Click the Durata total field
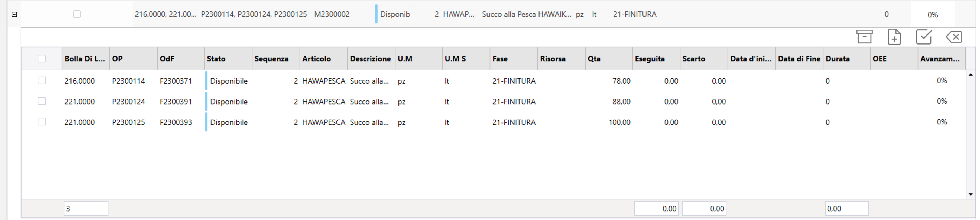980x220 pixels. coord(847,209)
